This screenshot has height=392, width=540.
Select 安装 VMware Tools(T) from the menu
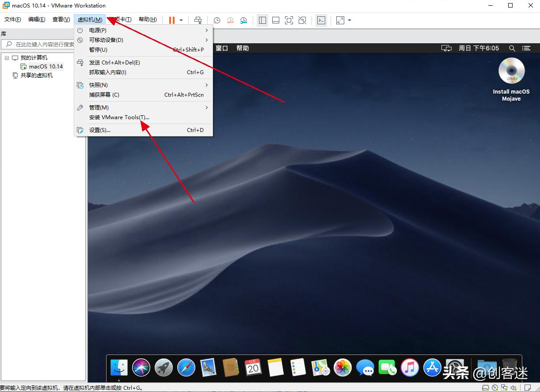119,117
